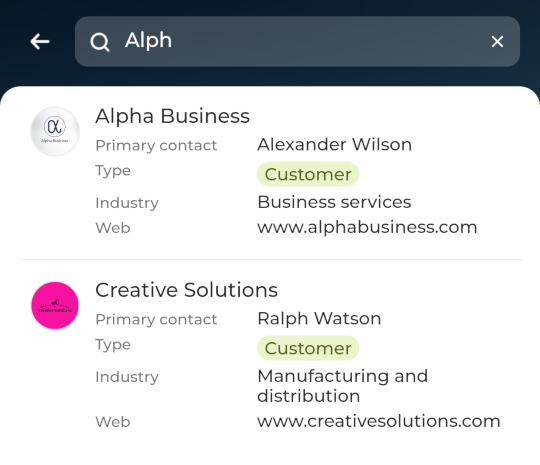
Task: Select Manufacturing and distribution industry value
Action: coord(342,386)
